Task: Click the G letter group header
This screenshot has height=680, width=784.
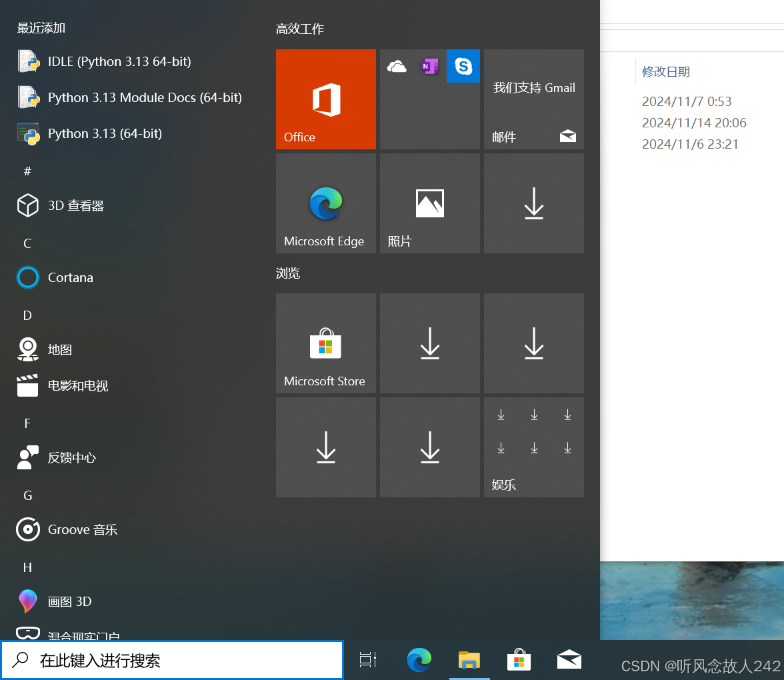Action: point(27,495)
